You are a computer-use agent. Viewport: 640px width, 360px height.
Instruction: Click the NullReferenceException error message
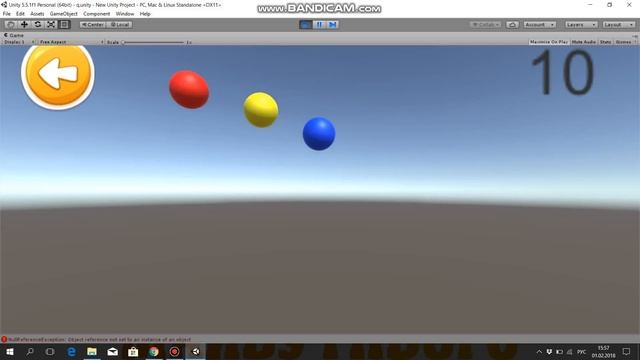(99, 339)
